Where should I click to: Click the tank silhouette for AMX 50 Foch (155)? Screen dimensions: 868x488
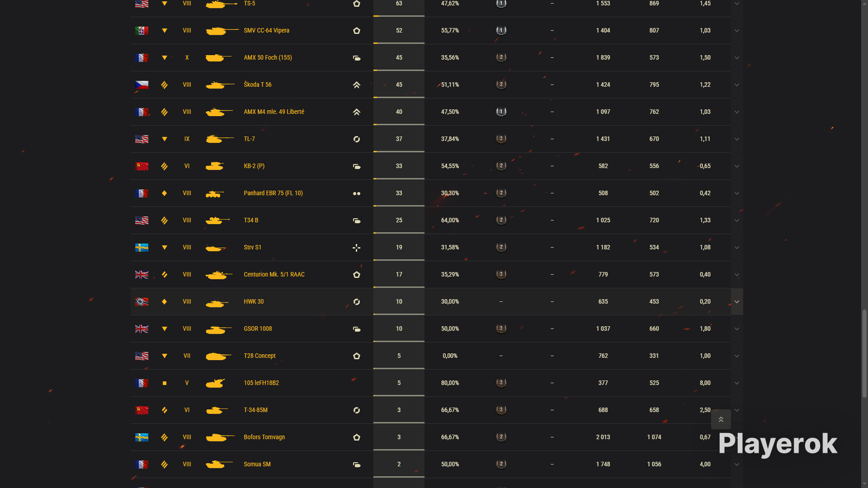pos(218,58)
